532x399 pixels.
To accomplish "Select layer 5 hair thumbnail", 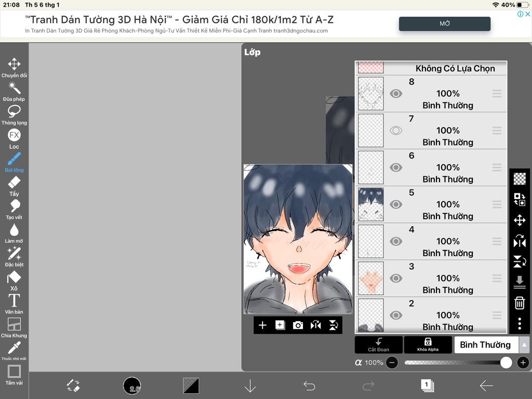I will click(371, 205).
